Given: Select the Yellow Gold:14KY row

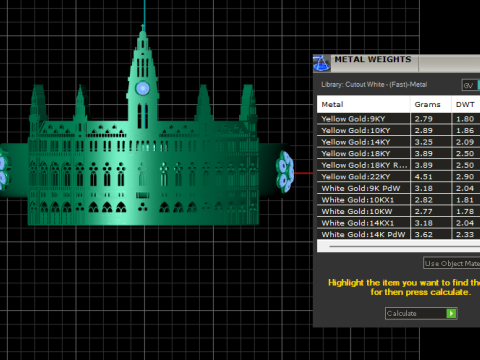Looking at the screenshot, I should point(398,142).
